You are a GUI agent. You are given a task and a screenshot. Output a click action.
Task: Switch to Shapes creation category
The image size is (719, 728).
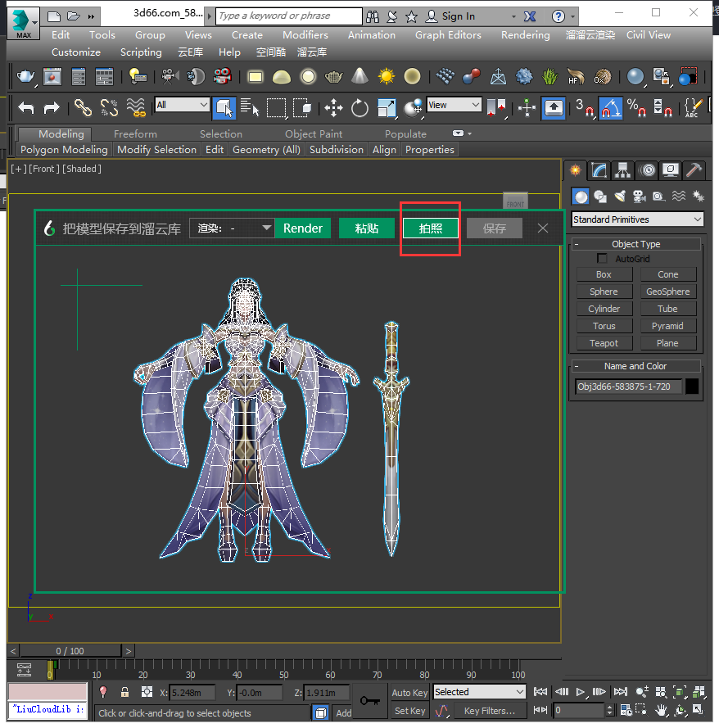tap(600, 197)
